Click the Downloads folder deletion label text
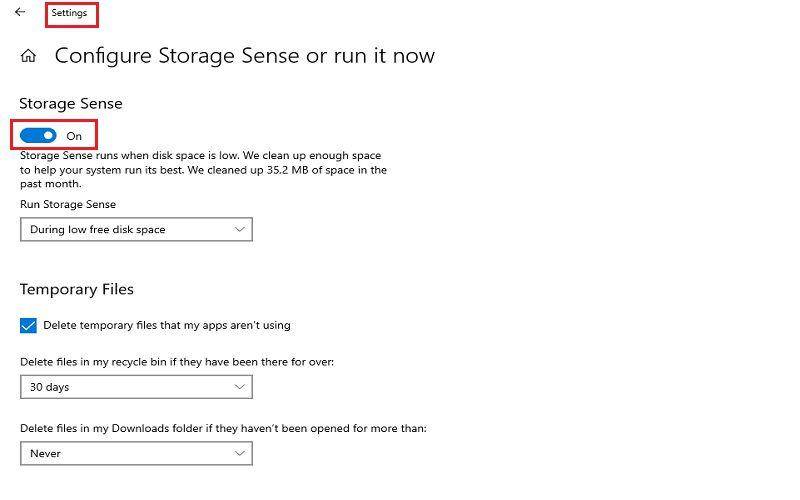This screenshot has height=500, width=800. point(223,429)
